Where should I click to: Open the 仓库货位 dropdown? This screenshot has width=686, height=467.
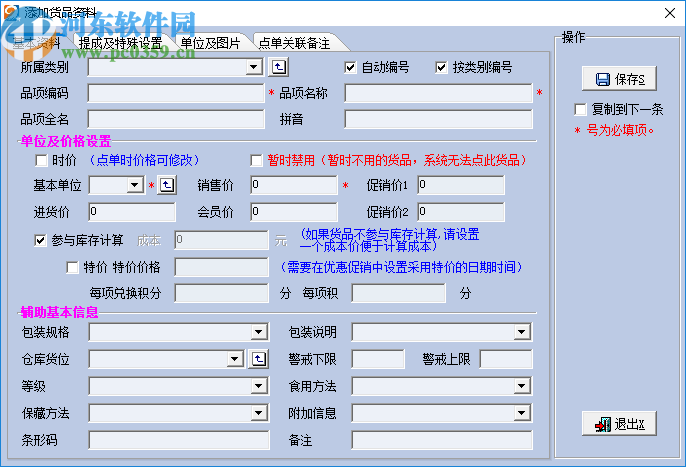[235, 359]
